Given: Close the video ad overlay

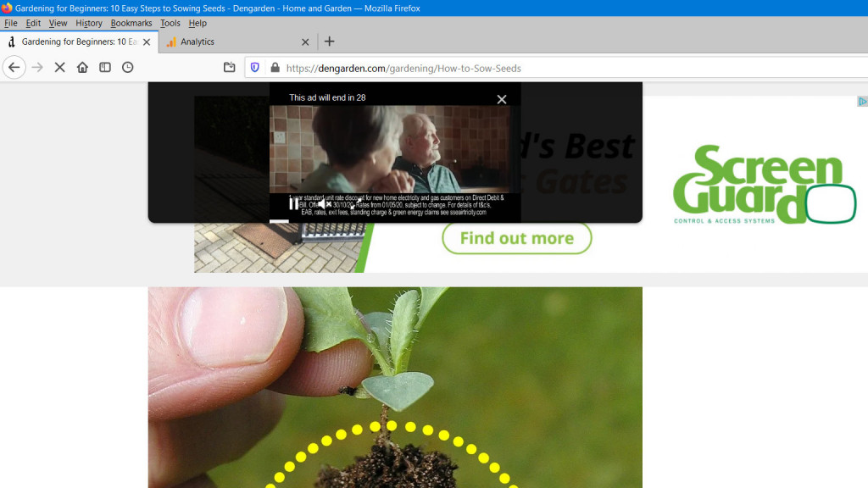Looking at the screenshot, I should click(502, 99).
